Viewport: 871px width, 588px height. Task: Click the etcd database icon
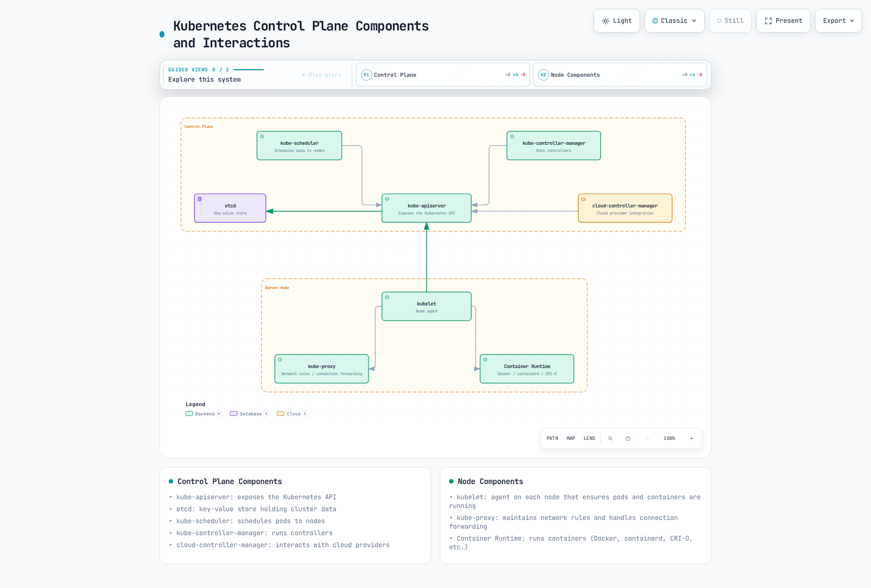click(200, 199)
